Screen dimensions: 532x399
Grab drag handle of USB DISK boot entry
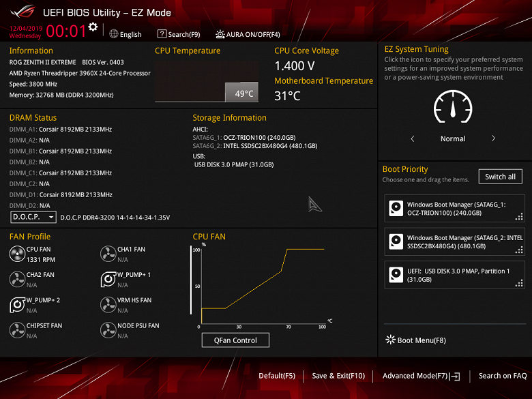tap(519, 283)
